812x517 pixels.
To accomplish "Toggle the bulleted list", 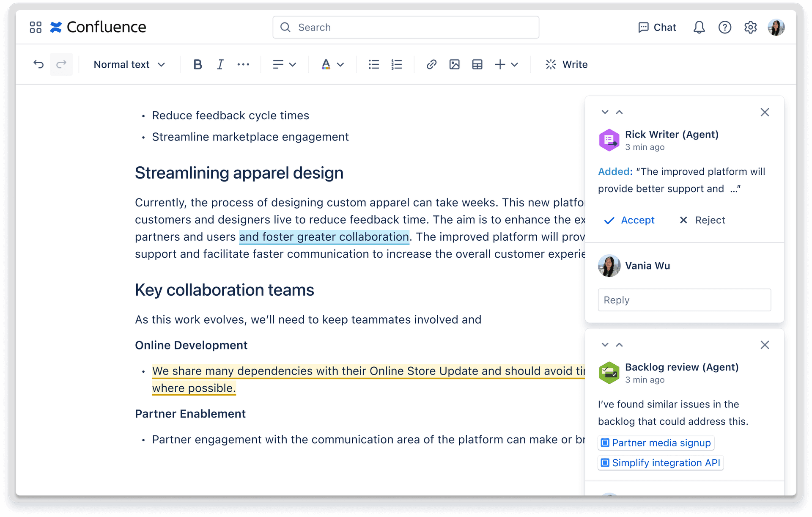I will coord(374,64).
